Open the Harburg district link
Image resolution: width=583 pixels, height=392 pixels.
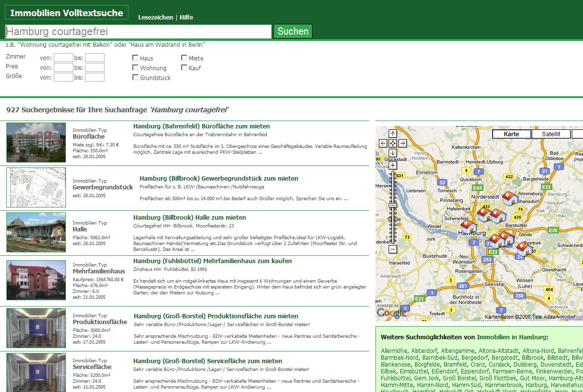536,385
